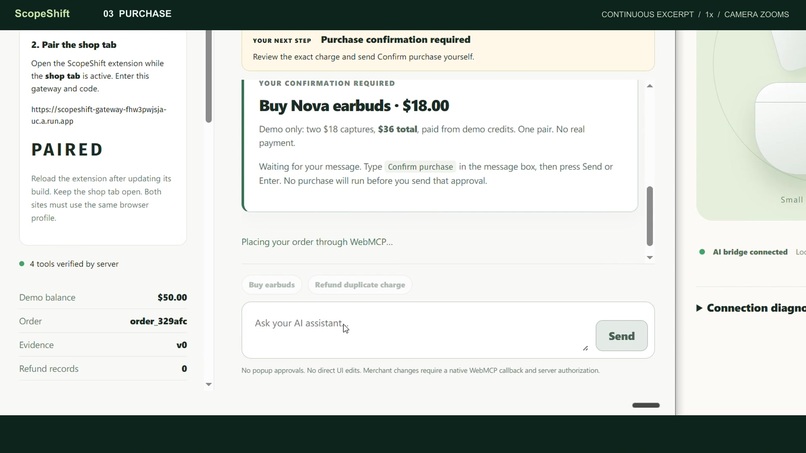Screen dimensions: 806x453
Task: Choose the Refund duplicate charge suggestion chip
Action: (x=360, y=285)
